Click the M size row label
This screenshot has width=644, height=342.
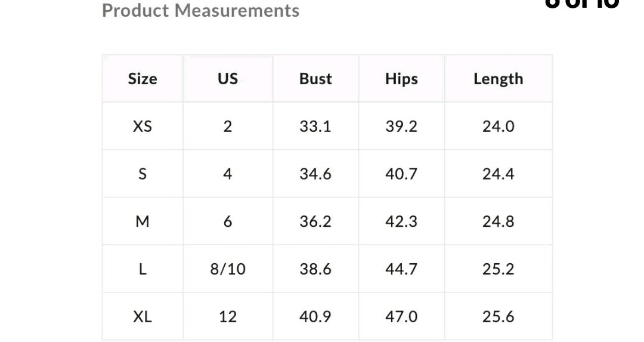[143, 221]
